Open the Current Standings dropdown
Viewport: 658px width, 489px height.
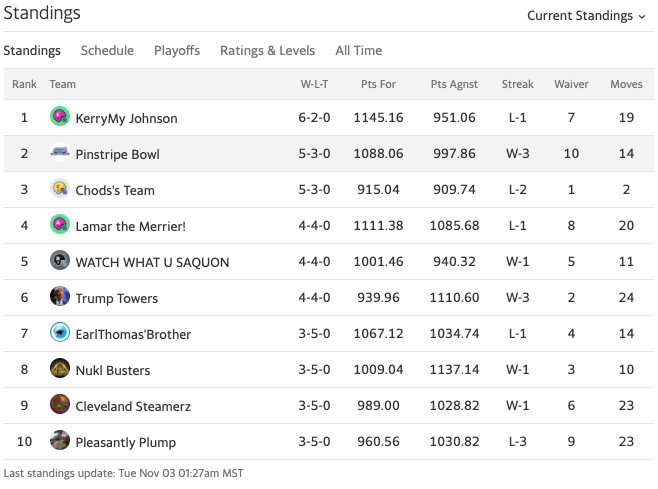tap(586, 16)
